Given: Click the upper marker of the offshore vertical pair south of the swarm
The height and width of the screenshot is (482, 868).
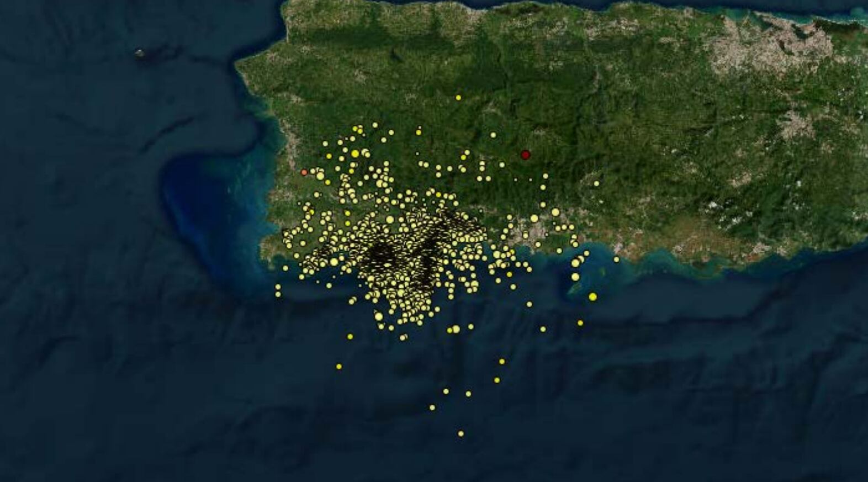Looking at the screenshot, I should (501, 362).
